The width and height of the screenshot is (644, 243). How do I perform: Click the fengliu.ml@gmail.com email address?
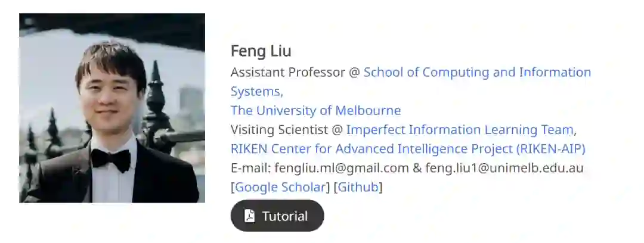[x=342, y=168]
